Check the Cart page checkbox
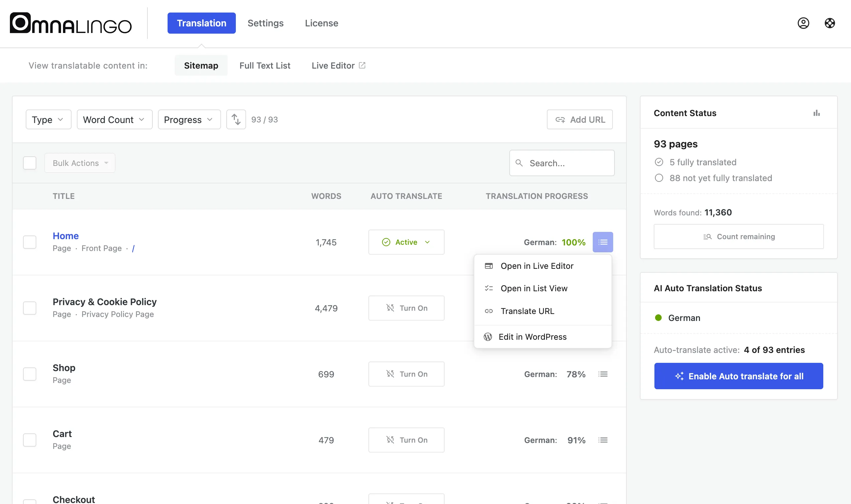Screen dimensions: 851x504 point(30,440)
